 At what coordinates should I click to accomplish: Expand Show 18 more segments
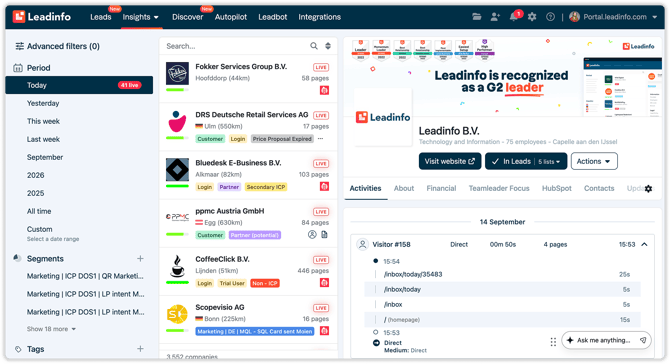(51, 329)
